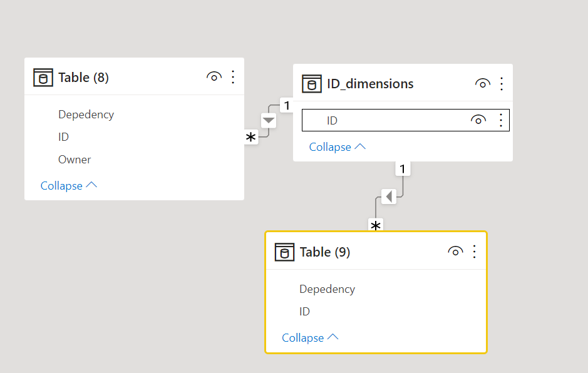The width and height of the screenshot is (588, 373).
Task: Collapse the Table (8) card
Action: [69, 186]
